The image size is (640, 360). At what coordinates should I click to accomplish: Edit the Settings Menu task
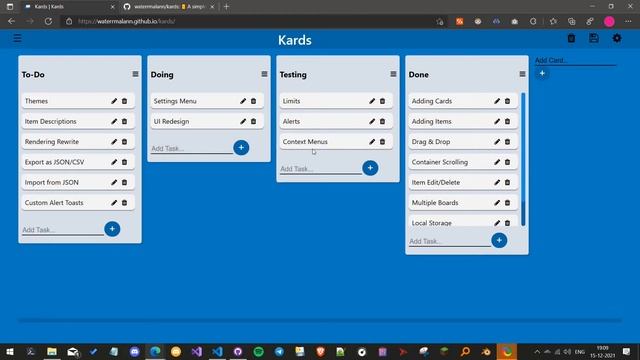(x=243, y=101)
